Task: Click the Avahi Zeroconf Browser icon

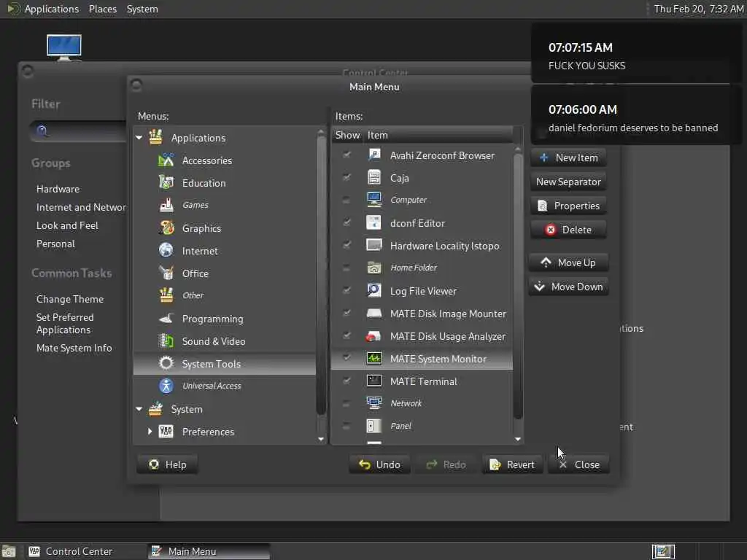Action: pyautogui.click(x=374, y=155)
